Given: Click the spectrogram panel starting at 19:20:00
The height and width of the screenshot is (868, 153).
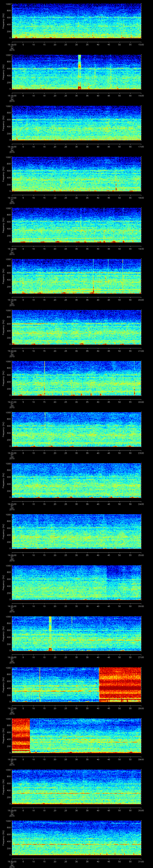Looking at the screenshot, I should click(x=76, y=327).
